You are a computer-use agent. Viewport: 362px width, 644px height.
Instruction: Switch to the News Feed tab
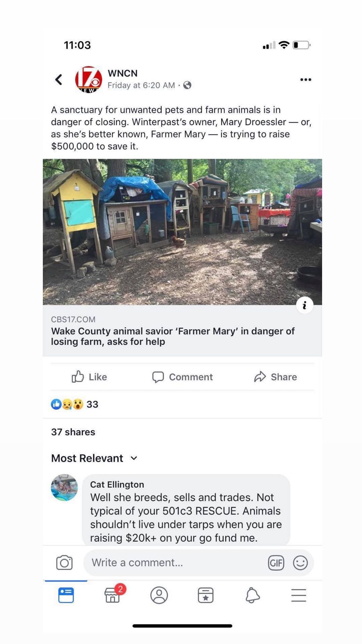click(66, 595)
